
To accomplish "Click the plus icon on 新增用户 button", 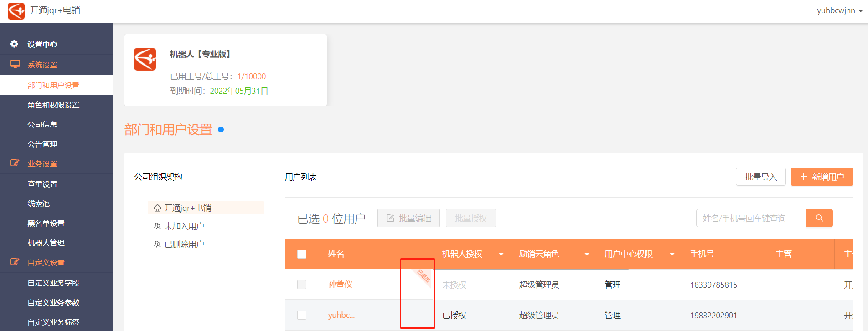I will [804, 177].
